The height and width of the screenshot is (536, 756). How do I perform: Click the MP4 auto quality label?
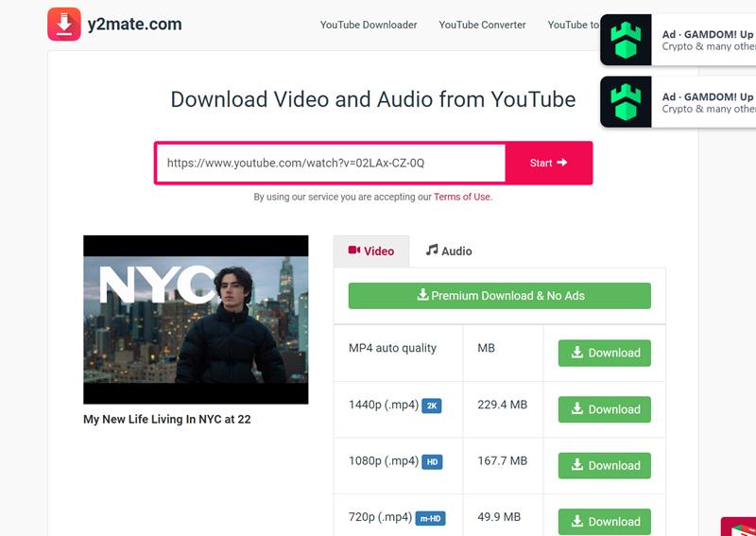[392, 348]
